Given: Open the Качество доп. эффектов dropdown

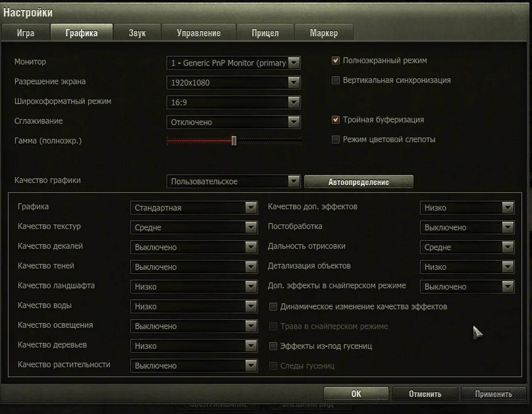Looking at the screenshot, I should [467, 207].
